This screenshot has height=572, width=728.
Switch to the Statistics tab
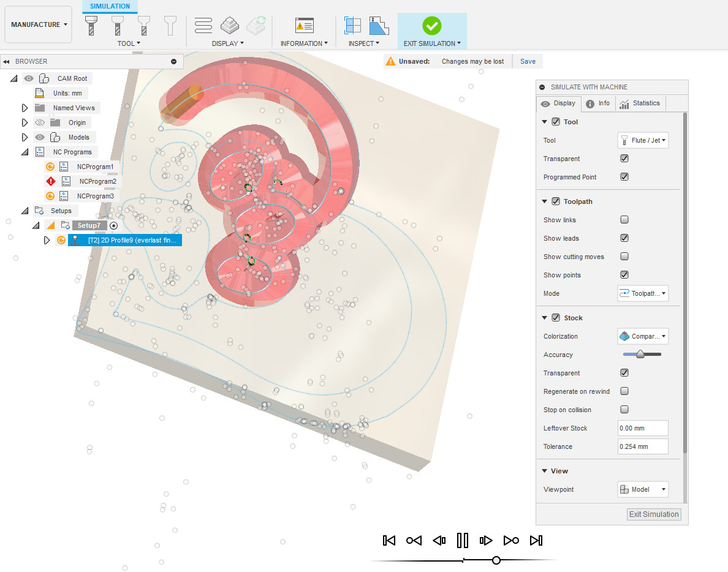coord(640,103)
